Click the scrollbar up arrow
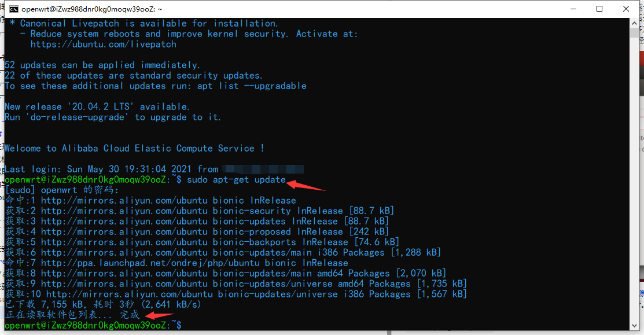This screenshot has width=644, height=335. (634, 23)
